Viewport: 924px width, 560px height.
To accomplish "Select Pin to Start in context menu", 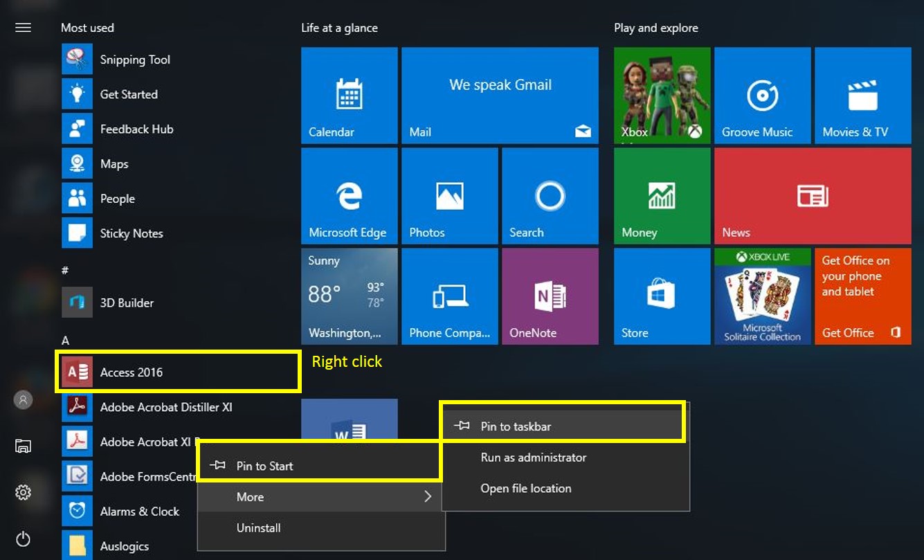I will (264, 466).
